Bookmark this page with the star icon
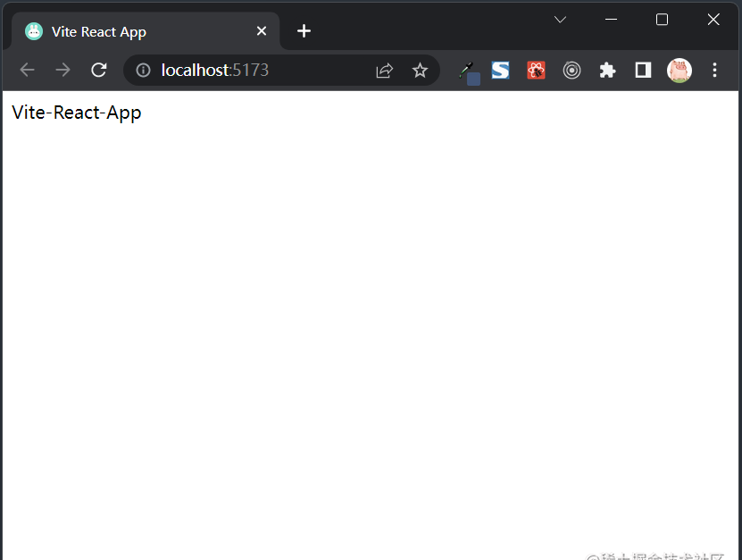This screenshot has width=742, height=560. pos(420,71)
